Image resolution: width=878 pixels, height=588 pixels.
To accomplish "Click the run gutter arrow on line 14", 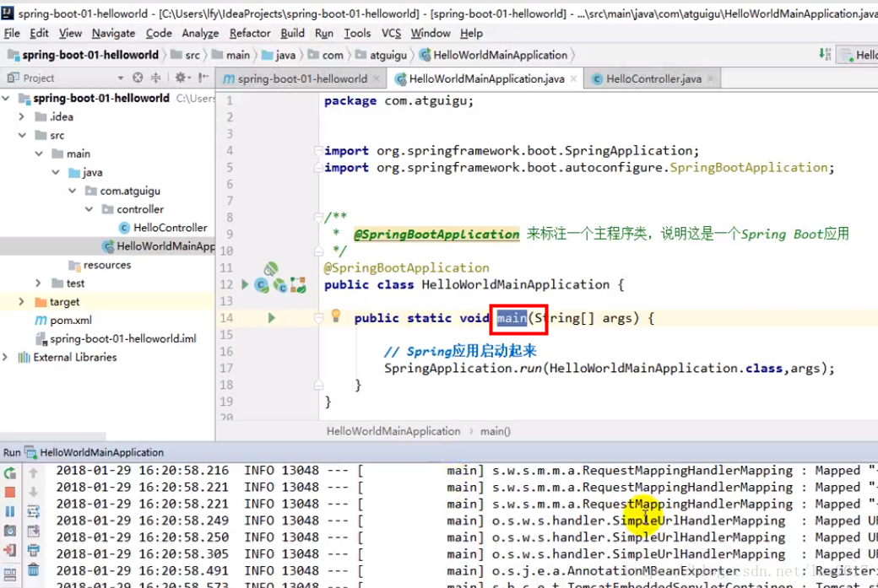I will 272,318.
